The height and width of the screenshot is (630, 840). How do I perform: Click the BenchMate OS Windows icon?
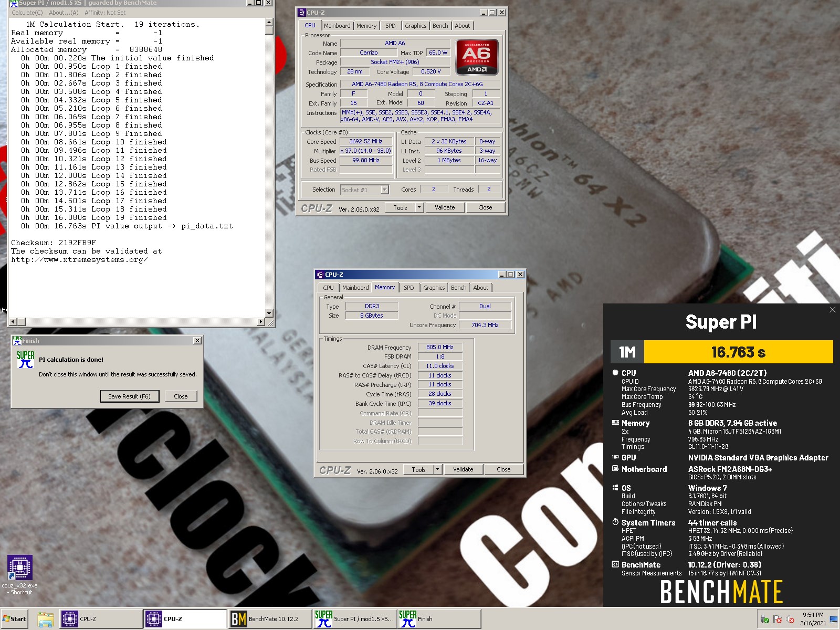(x=615, y=488)
